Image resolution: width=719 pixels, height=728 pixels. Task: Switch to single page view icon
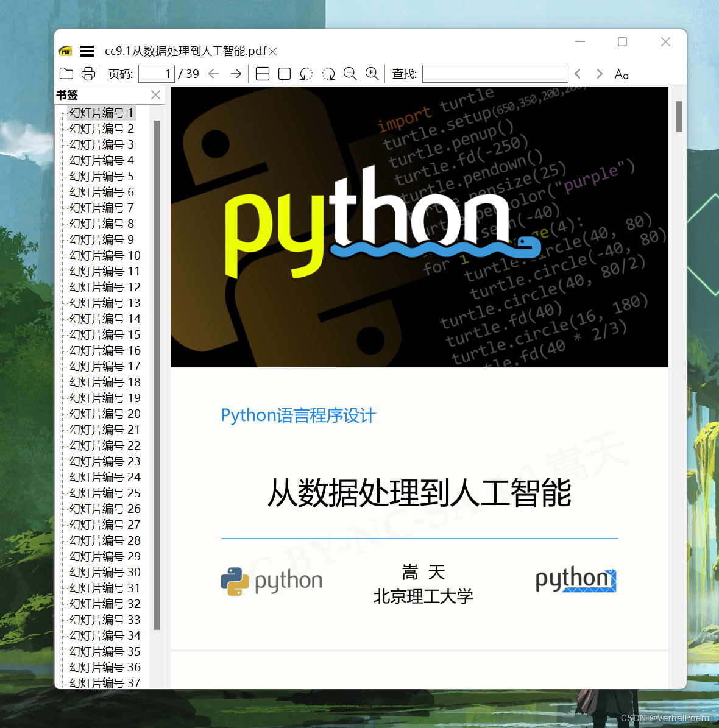pos(285,74)
